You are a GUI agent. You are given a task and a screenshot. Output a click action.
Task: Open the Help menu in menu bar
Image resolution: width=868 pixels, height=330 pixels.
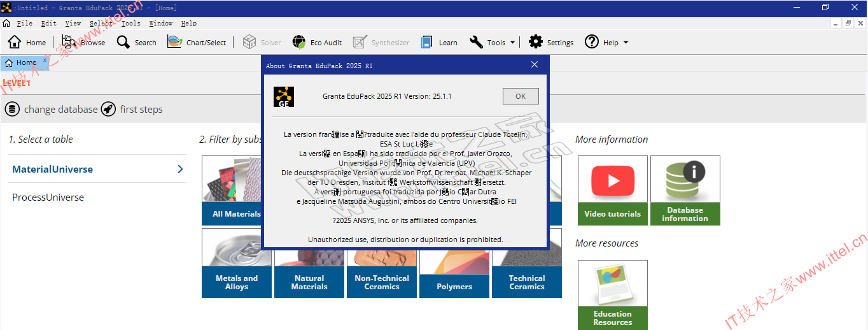coord(189,24)
